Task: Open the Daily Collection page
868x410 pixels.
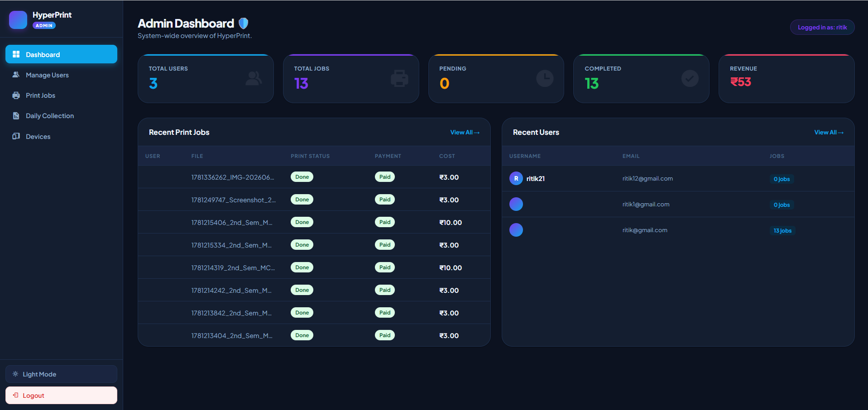Action: pyautogui.click(x=61, y=116)
